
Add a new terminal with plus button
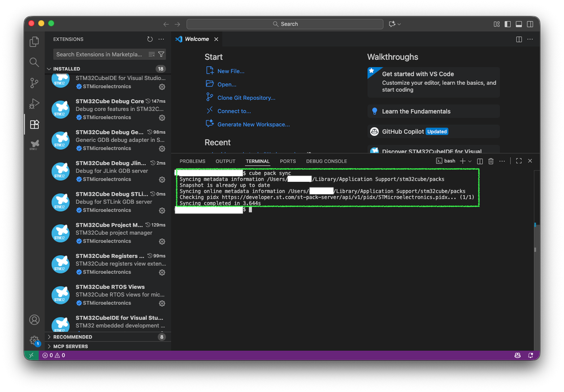[463, 161]
